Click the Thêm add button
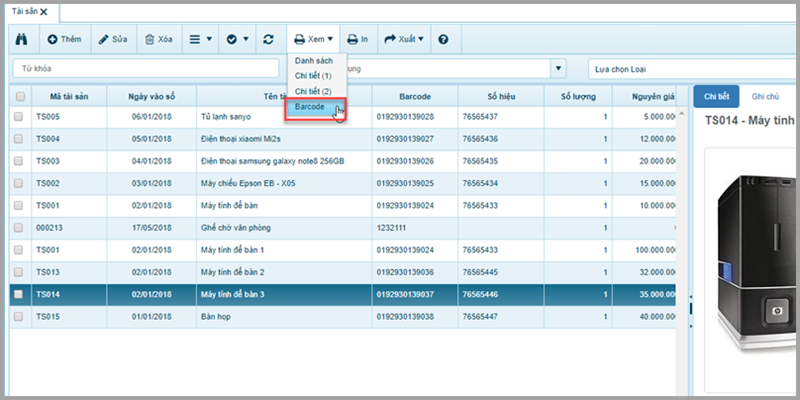This screenshot has width=800, height=400. (64, 39)
